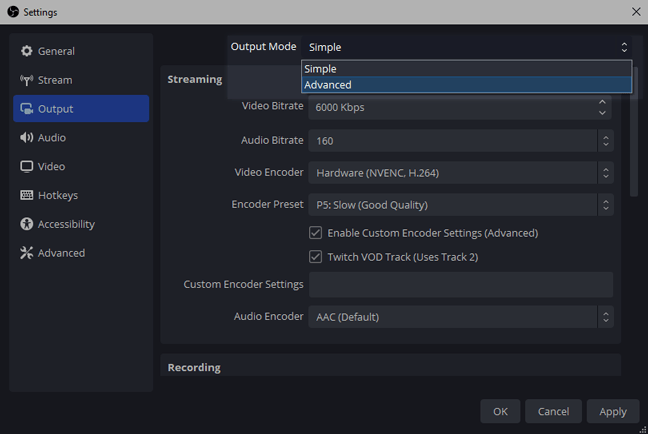The image size is (648, 434).
Task: Click the Custom Encoder Settings text field
Action: (x=460, y=285)
